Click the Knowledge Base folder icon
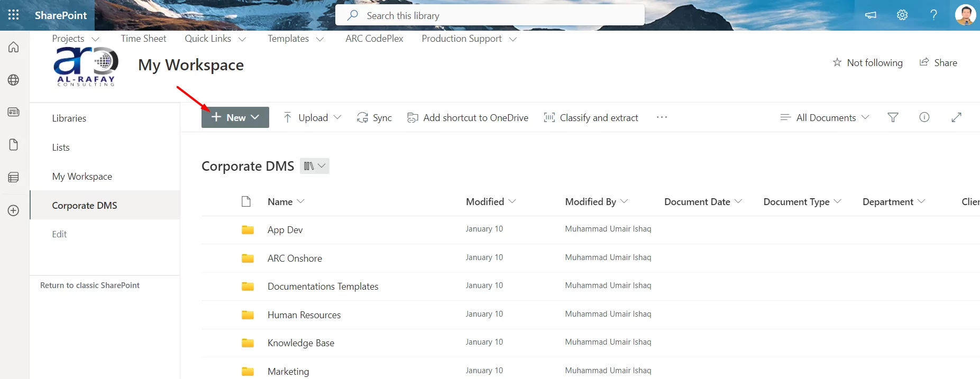 [248, 343]
